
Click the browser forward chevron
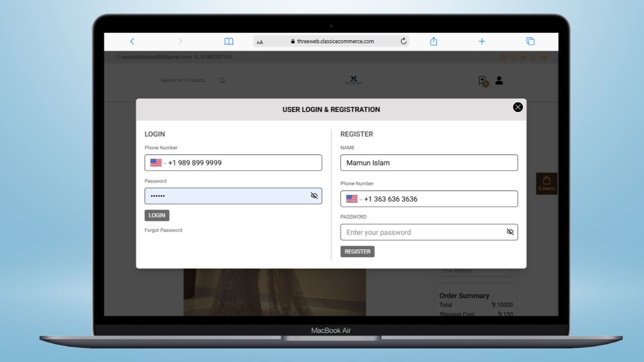pyautogui.click(x=180, y=41)
